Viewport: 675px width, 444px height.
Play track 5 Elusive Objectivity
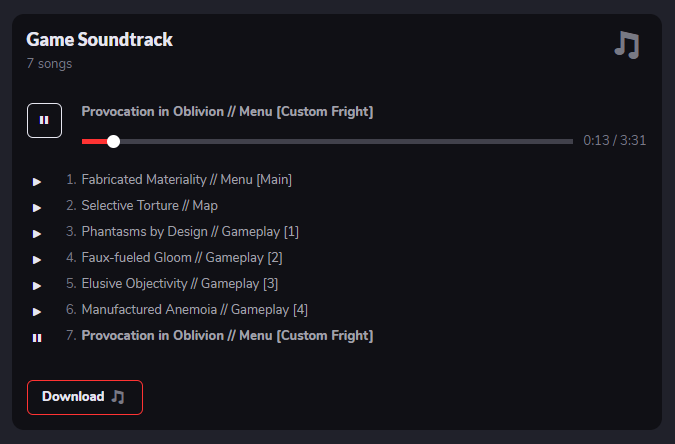[37, 286]
